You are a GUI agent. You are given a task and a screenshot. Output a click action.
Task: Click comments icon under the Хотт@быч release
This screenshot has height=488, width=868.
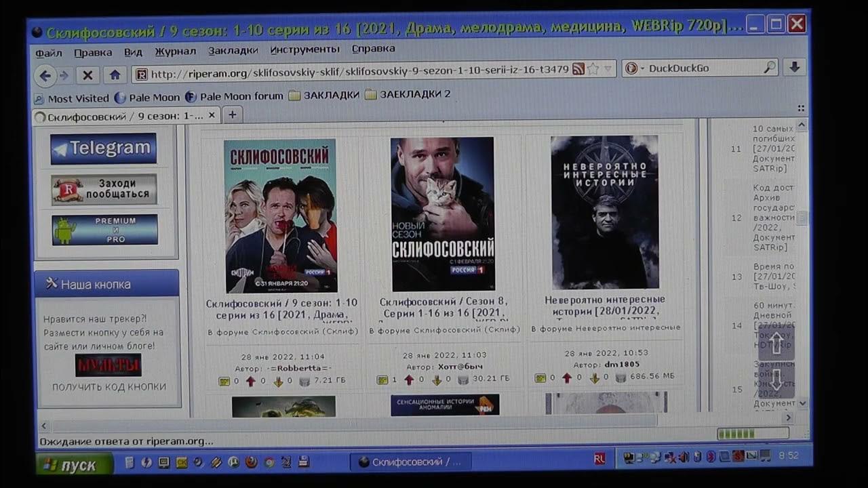(382, 380)
